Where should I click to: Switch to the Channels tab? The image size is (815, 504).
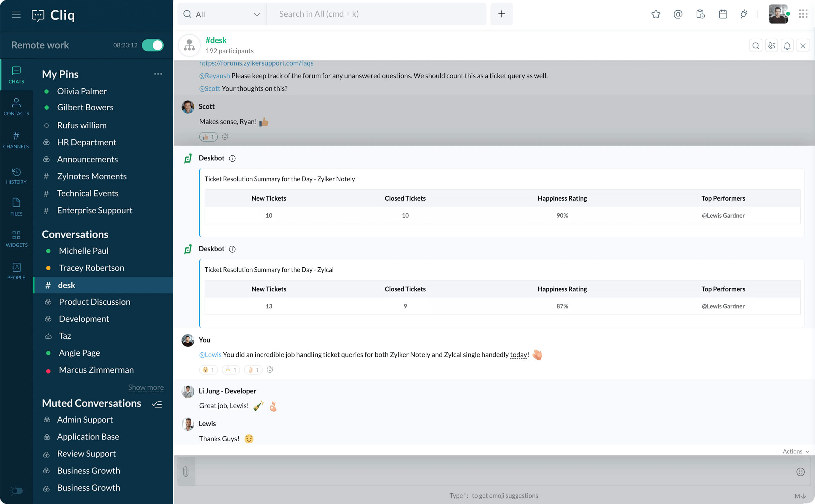[x=16, y=140]
